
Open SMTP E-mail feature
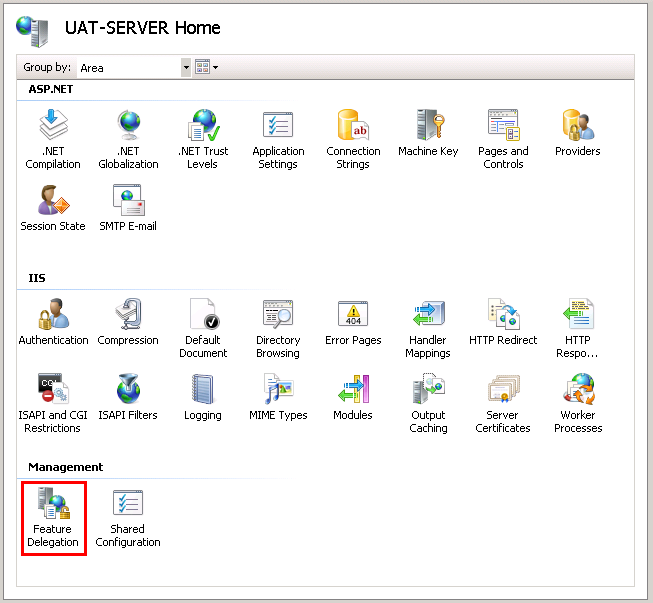coord(128,208)
